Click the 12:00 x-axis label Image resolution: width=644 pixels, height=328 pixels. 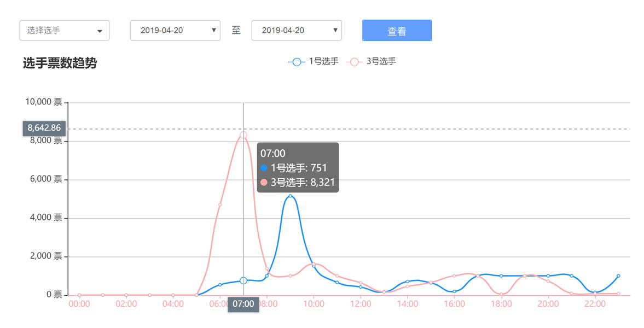361,304
